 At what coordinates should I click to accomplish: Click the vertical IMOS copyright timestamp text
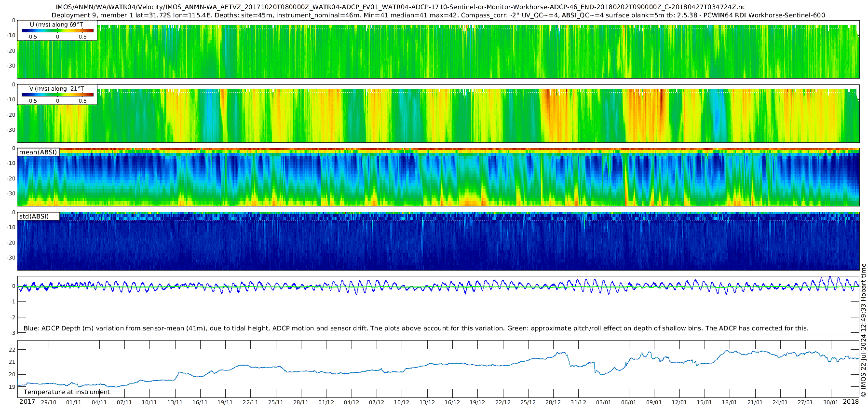[863, 330]
